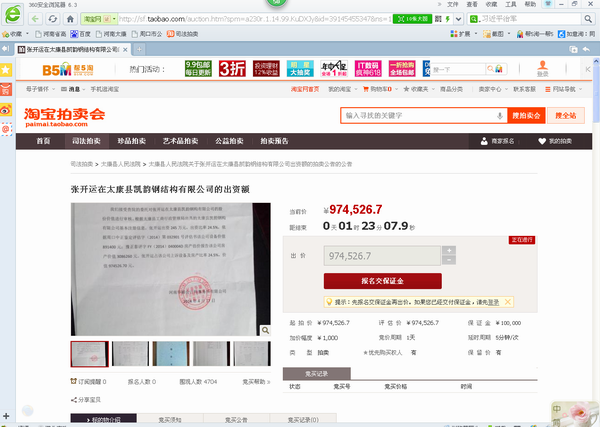600x427 pixels.
Task: Open the @ mailbox sidebar icon
Action: 6,129
